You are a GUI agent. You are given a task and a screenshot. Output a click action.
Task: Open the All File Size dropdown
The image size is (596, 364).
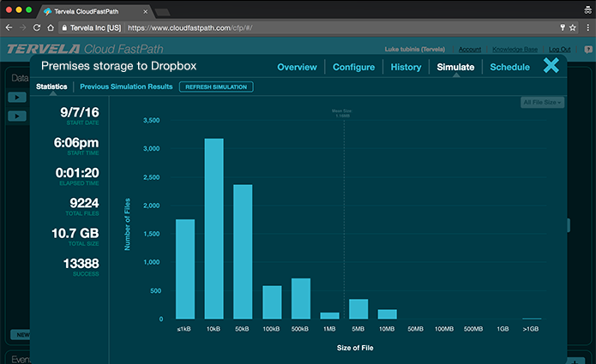542,103
